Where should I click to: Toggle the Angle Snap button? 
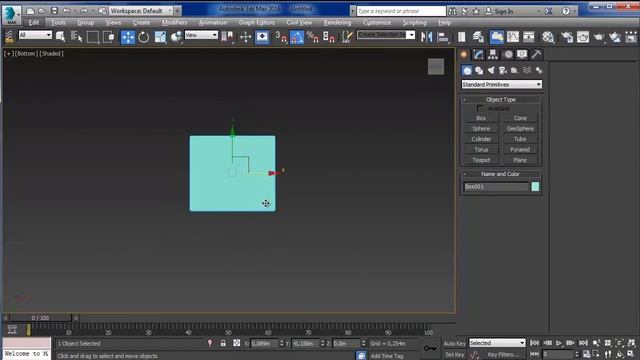pos(297,37)
